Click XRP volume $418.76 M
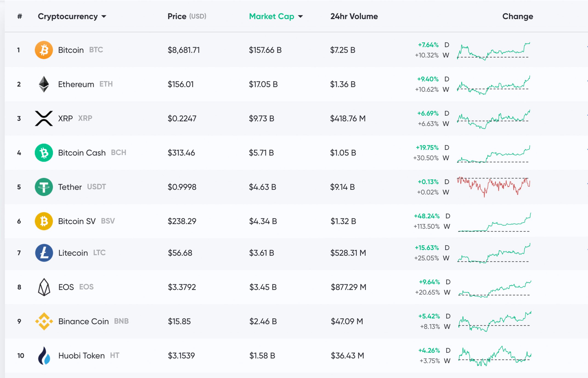 click(348, 118)
